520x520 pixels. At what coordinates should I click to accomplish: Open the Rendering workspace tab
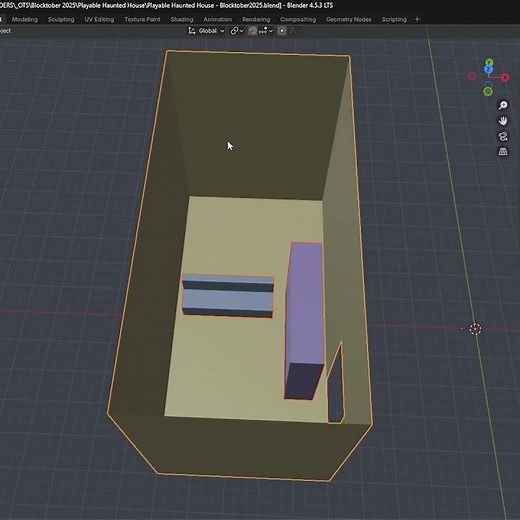click(x=256, y=19)
